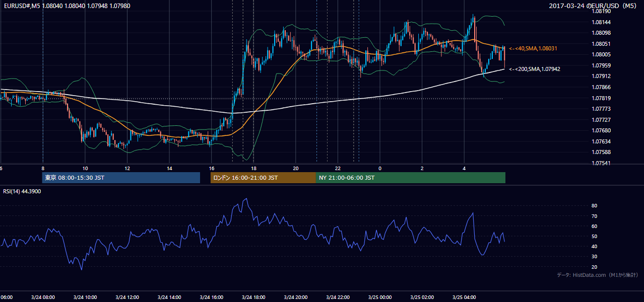Click the RSI(14) 44.3900 indicator label
This screenshot has width=644, height=302.
pyautogui.click(x=22, y=191)
